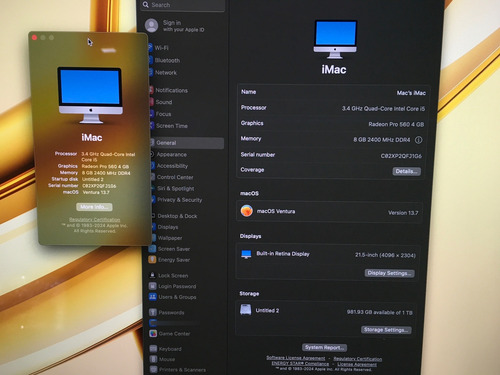Click the Version 13.7 text
Image resolution: width=500 pixels, height=375 pixels.
[403, 213]
